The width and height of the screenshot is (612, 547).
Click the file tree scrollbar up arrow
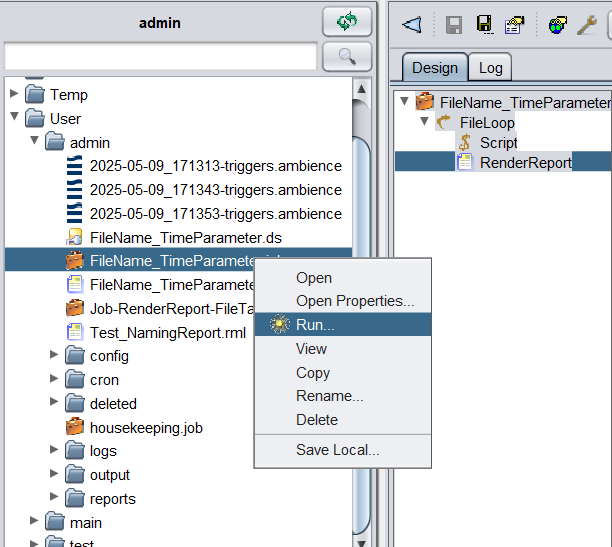(362, 88)
